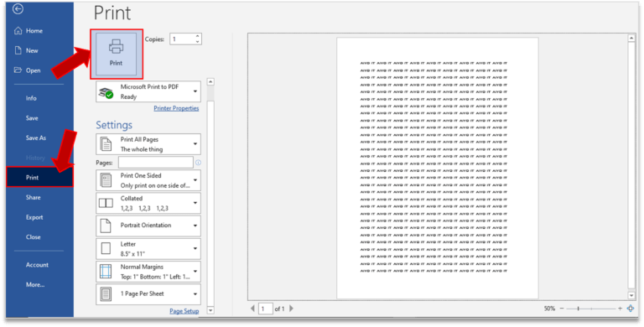Increase copies with the up spinner
Screen dimensions: 644x327
pyautogui.click(x=198, y=36)
